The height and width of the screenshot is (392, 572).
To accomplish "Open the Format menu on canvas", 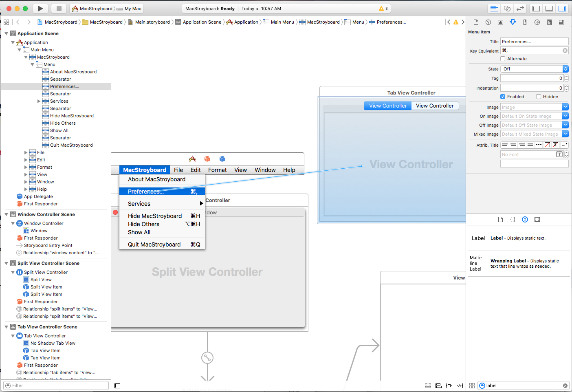I will (x=218, y=170).
